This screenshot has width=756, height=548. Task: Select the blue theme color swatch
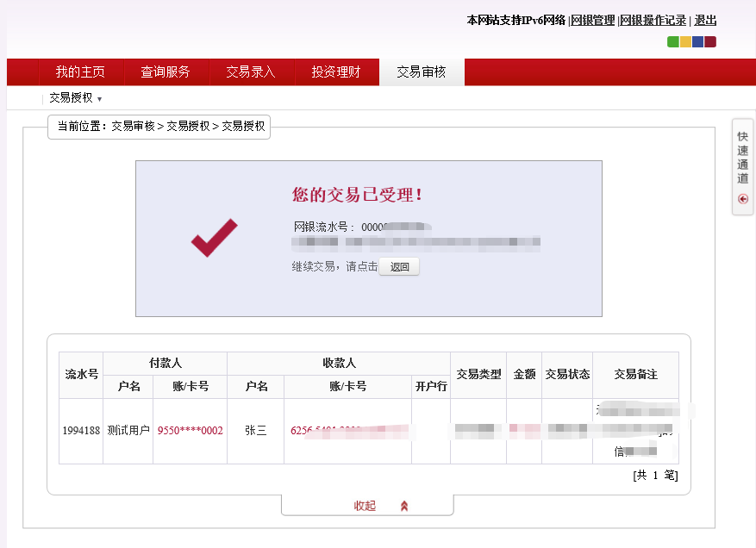coord(697,42)
